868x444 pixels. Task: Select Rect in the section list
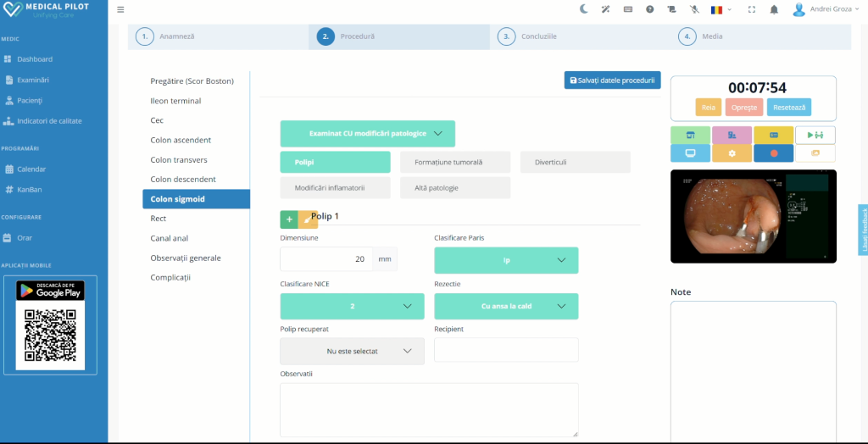click(158, 219)
